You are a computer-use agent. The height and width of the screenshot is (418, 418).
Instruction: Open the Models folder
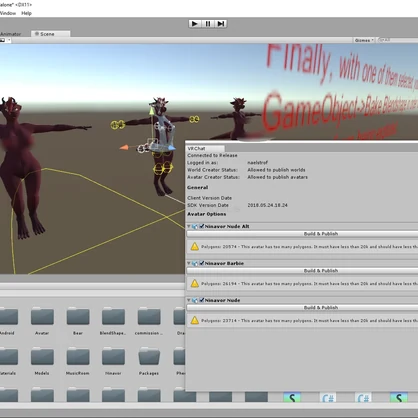[42, 357]
